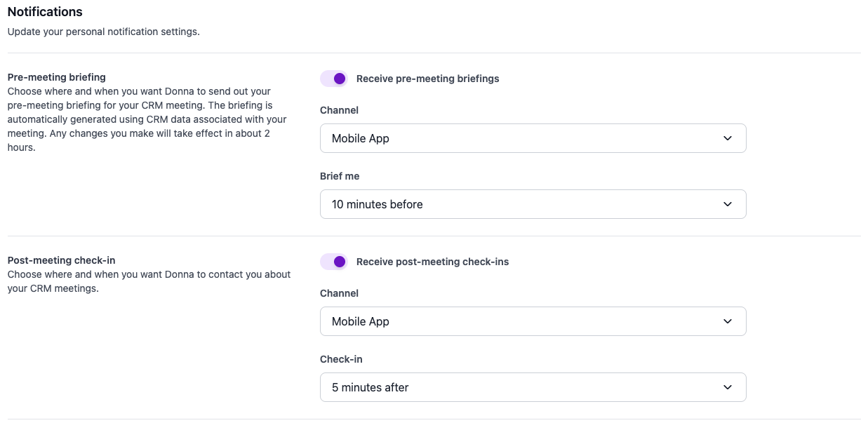Click the chevron arrow in the post-meeting Channel dropdown
This screenshot has width=868, height=430.
tap(727, 321)
